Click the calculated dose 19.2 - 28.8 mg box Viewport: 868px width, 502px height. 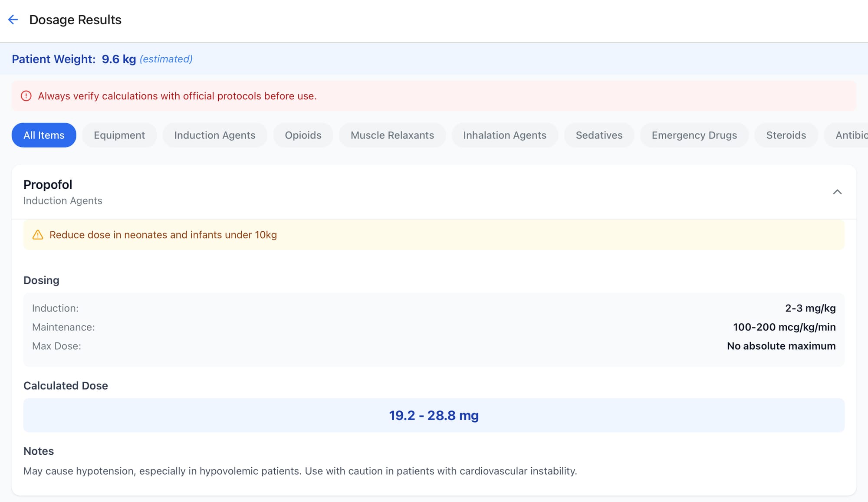point(434,415)
